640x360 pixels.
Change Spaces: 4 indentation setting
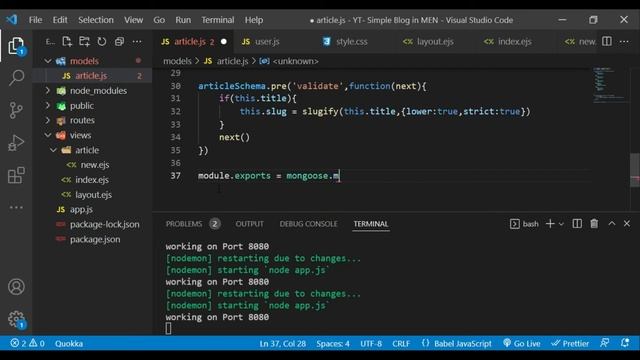tap(333, 343)
